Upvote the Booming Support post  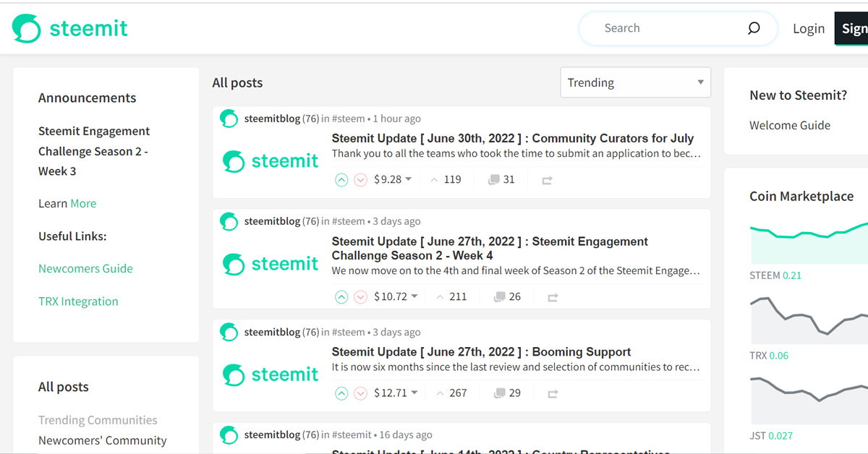pyautogui.click(x=341, y=393)
